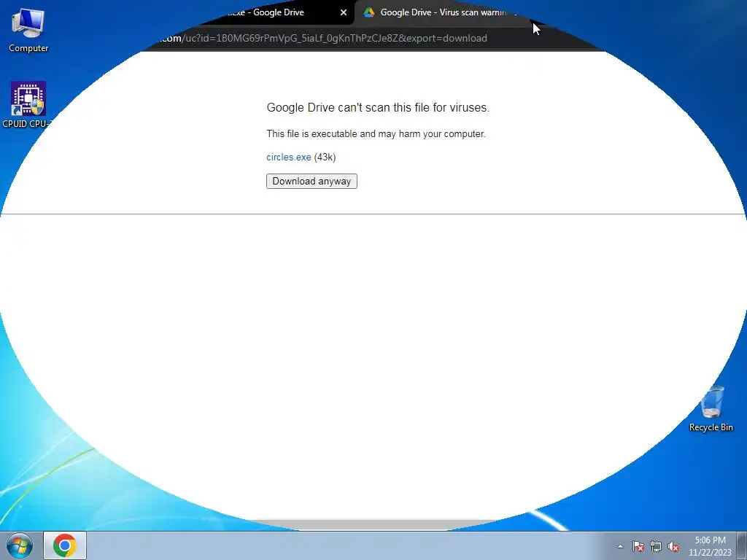Click the network status tray icon
Viewport: 747px width, 560px height.
point(656,546)
